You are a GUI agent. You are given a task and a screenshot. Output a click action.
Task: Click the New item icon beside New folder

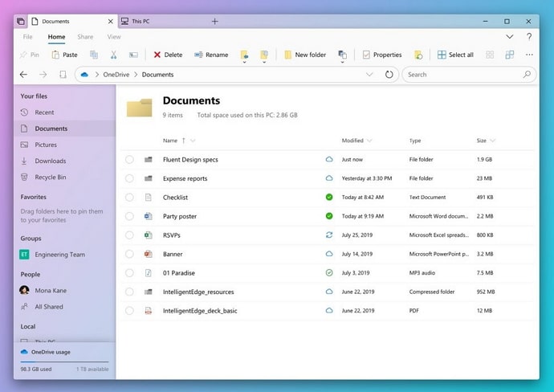click(342, 55)
